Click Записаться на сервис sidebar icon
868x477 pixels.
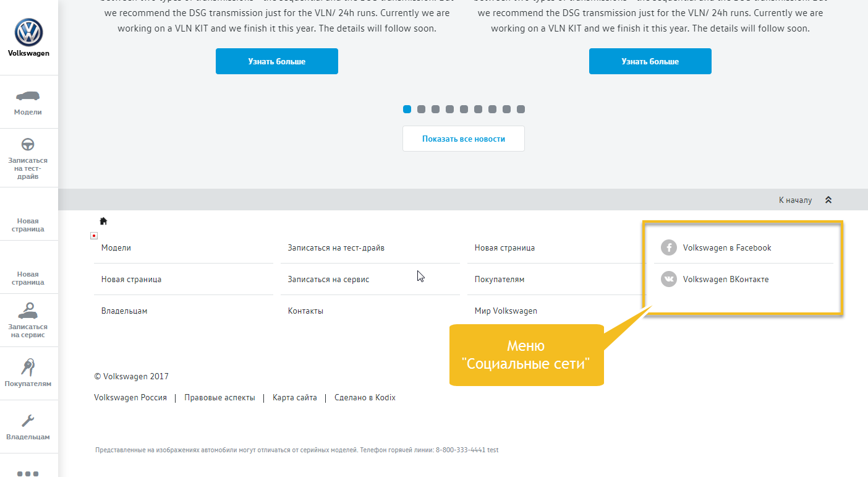click(28, 311)
